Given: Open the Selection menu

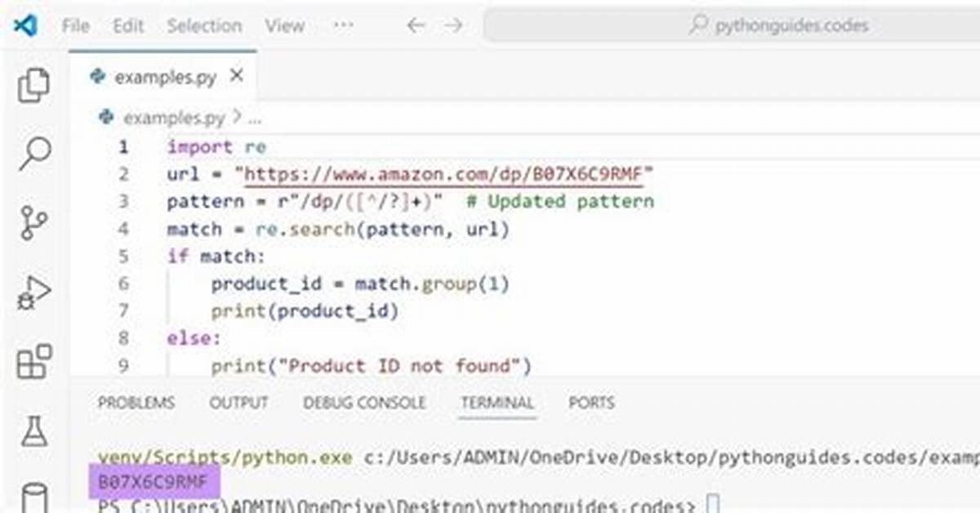Looking at the screenshot, I should [x=204, y=25].
